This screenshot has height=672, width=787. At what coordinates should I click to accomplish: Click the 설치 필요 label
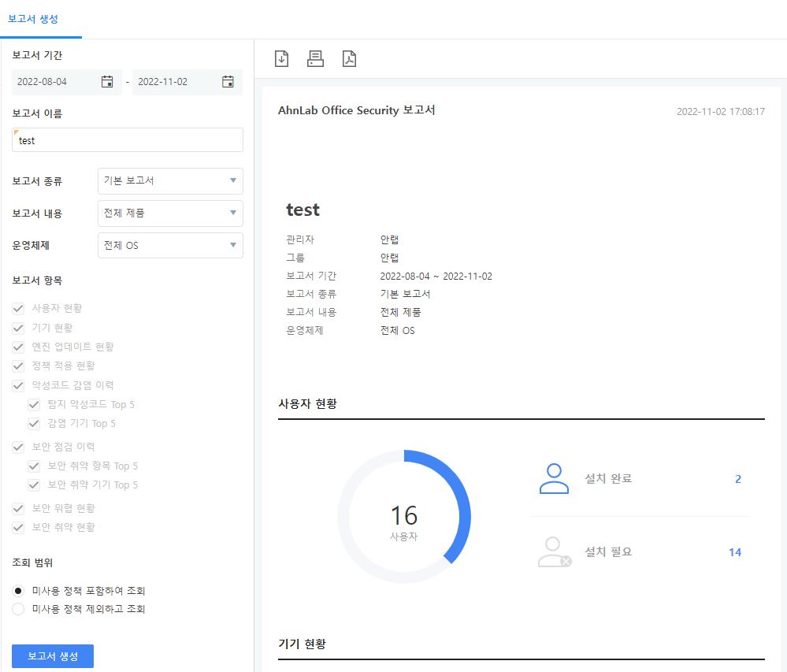(x=608, y=552)
